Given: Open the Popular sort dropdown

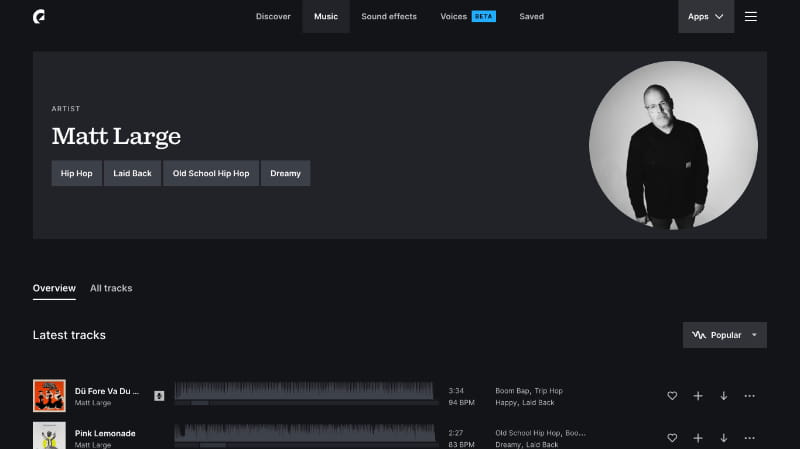Looking at the screenshot, I should coord(724,335).
